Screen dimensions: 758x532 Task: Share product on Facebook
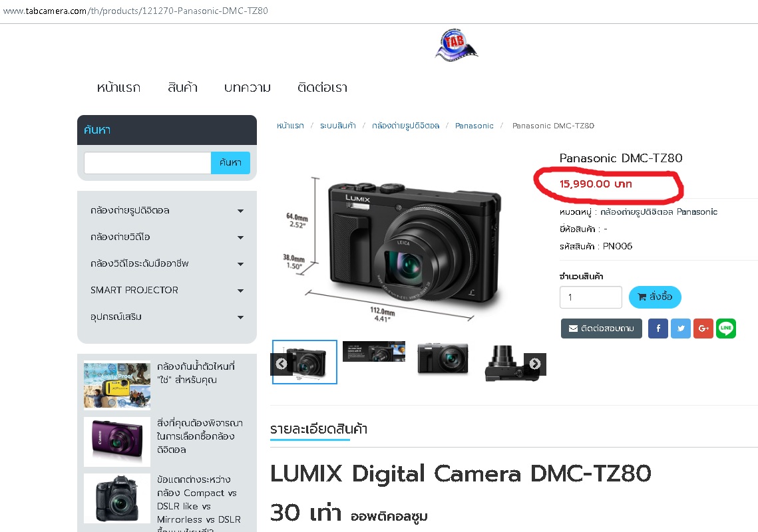pyautogui.click(x=658, y=328)
